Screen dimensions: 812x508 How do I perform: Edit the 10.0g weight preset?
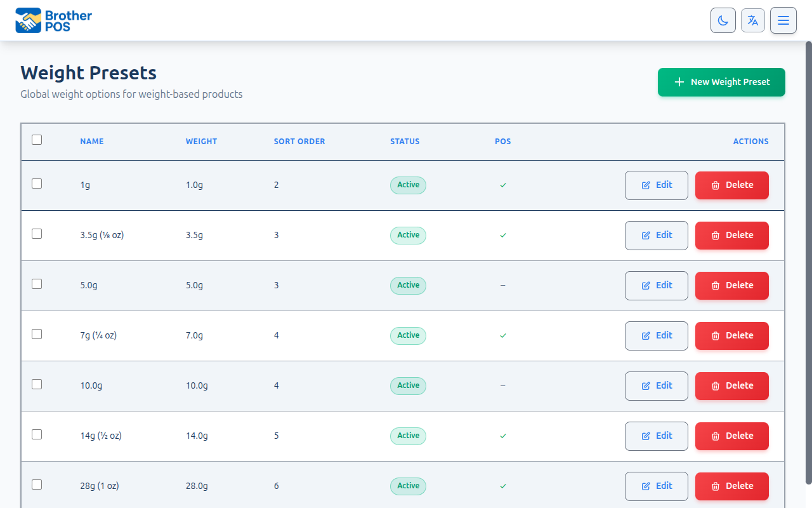tap(656, 385)
